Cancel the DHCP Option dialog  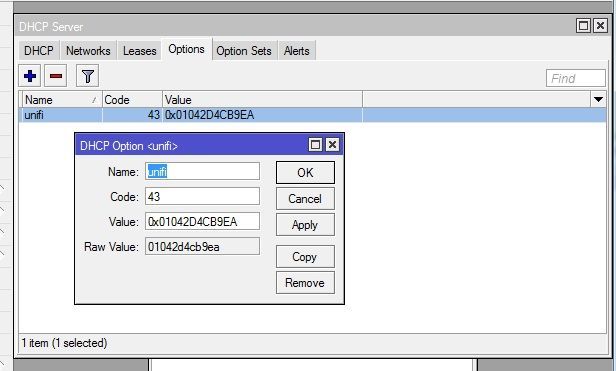[x=305, y=198]
